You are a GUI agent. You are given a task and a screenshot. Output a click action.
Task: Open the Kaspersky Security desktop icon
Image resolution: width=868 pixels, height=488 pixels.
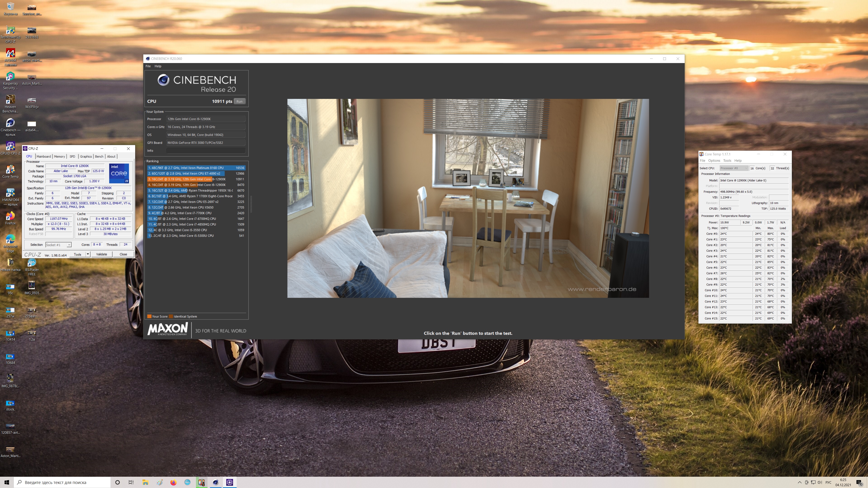pyautogui.click(x=10, y=77)
